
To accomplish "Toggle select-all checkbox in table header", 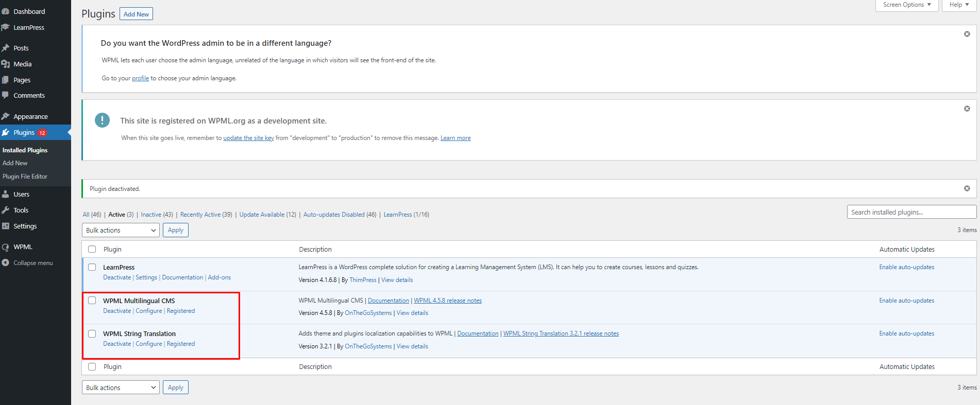I will click(x=92, y=249).
